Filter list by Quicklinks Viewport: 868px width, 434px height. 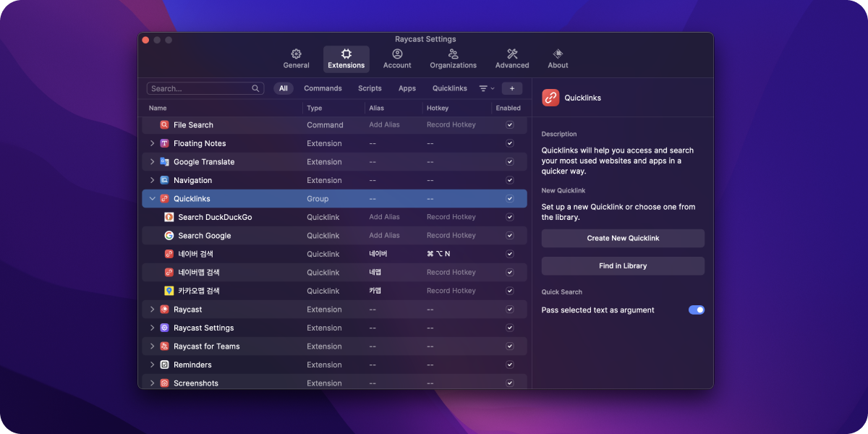click(x=450, y=88)
